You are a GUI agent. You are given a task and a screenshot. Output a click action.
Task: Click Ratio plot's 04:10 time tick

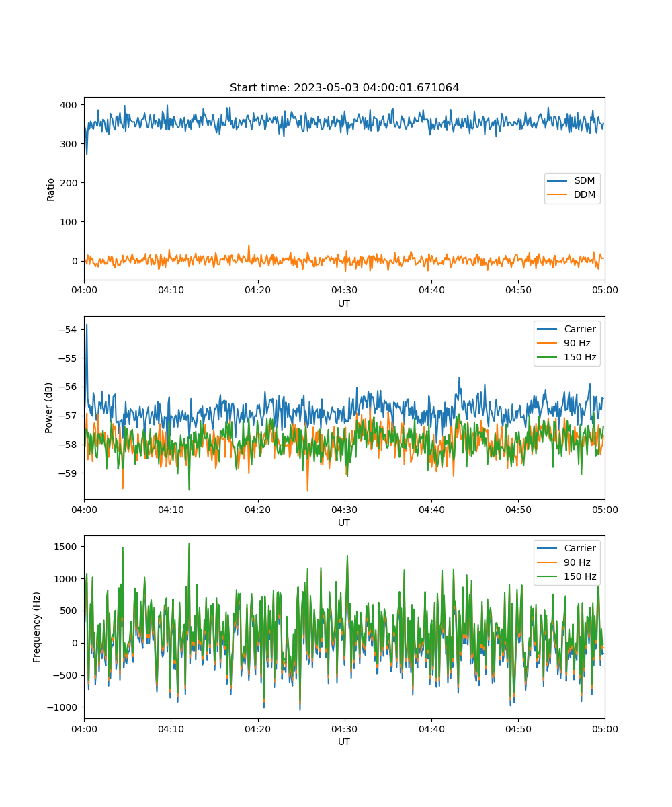171,290
